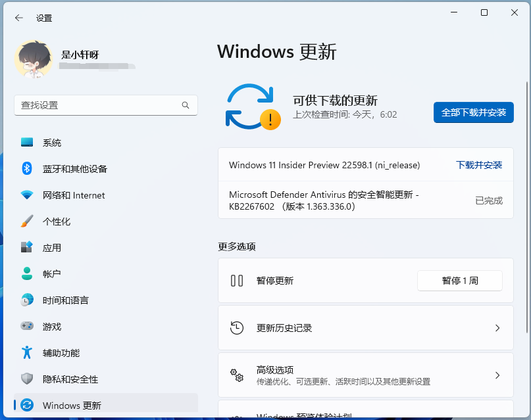The width and height of the screenshot is (531, 420).
Task: Expand 高级选项 chevron arrow
Action: pyautogui.click(x=497, y=375)
